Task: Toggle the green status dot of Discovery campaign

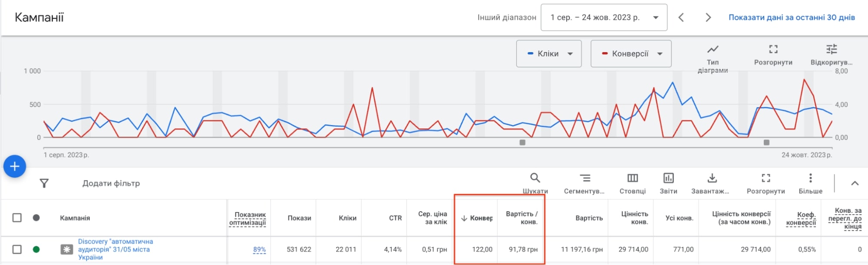Action: click(36, 249)
